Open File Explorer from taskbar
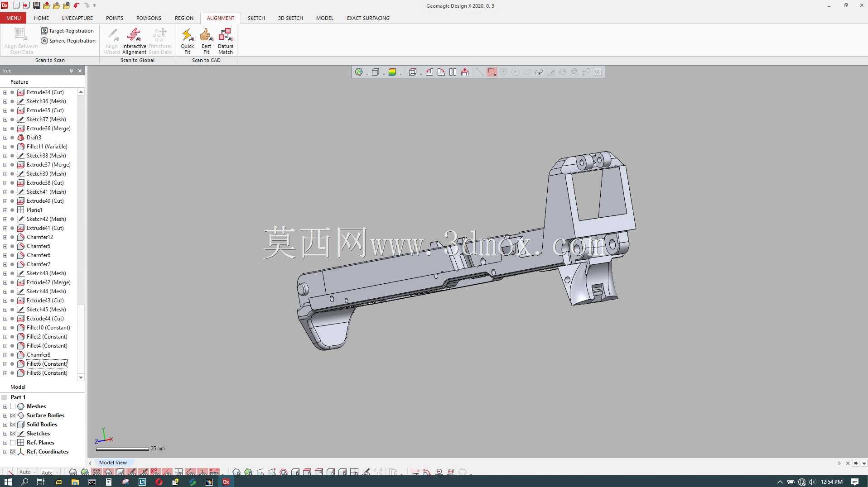This screenshot has width=868, height=487. (75, 482)
